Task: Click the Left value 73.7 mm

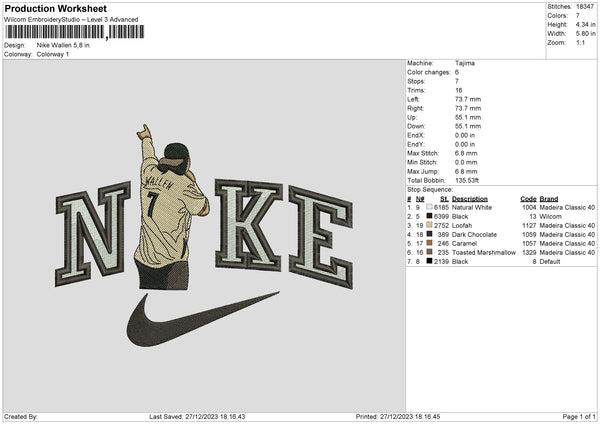Action: [468, 99]
